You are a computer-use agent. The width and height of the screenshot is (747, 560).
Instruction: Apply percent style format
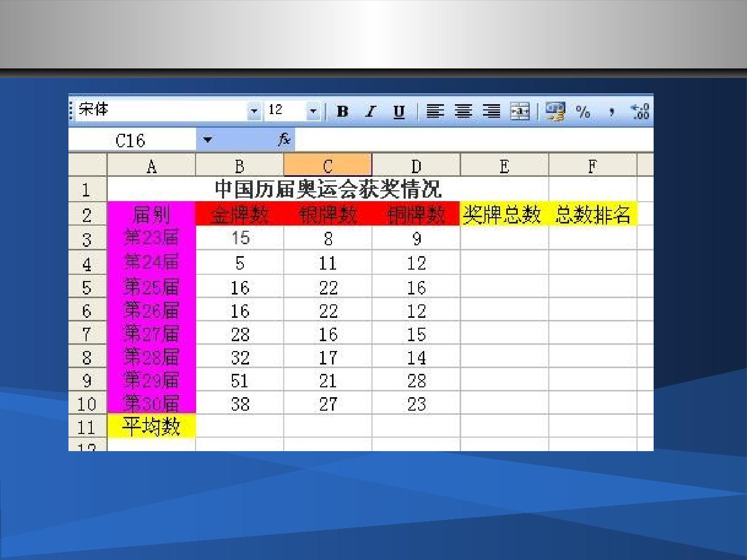click(583, 111)
